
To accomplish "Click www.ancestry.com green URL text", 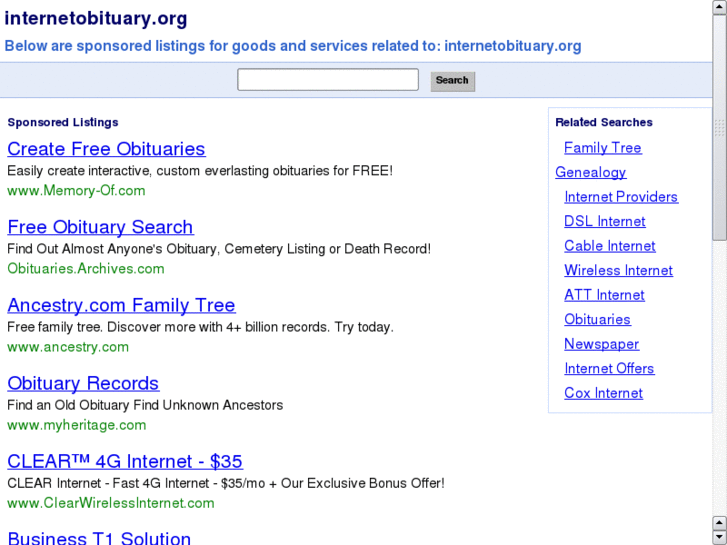I will [x=68, y=347].
